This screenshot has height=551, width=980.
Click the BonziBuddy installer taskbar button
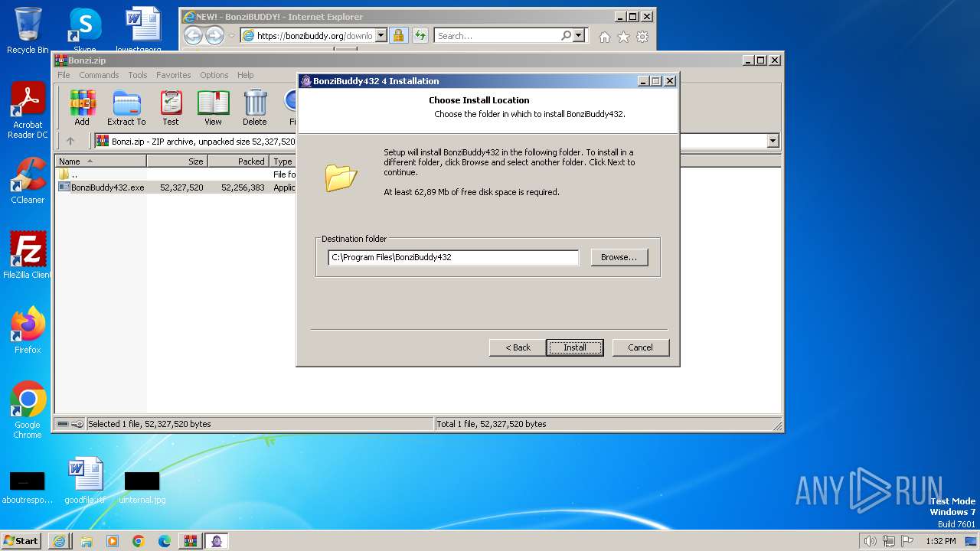coord(217,541)
